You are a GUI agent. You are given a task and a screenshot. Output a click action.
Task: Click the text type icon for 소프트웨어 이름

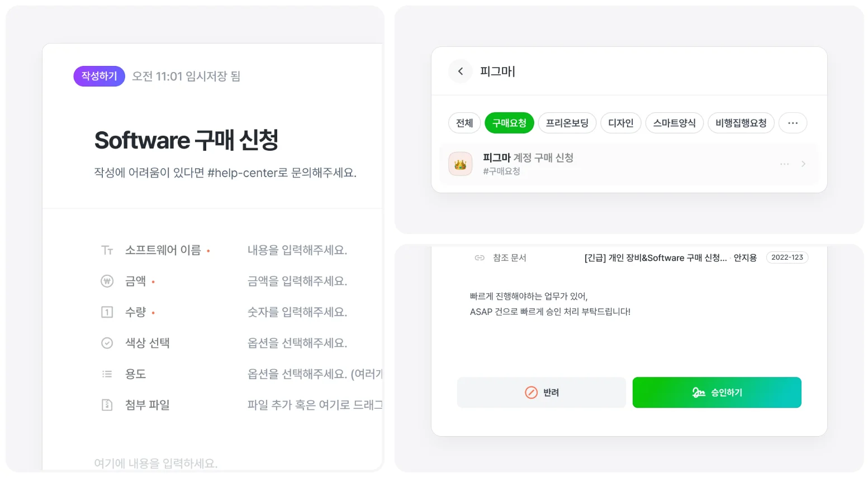107,250
